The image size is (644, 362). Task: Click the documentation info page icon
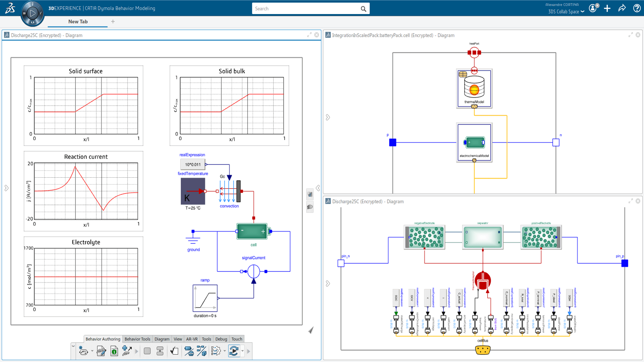pos(114,351)
